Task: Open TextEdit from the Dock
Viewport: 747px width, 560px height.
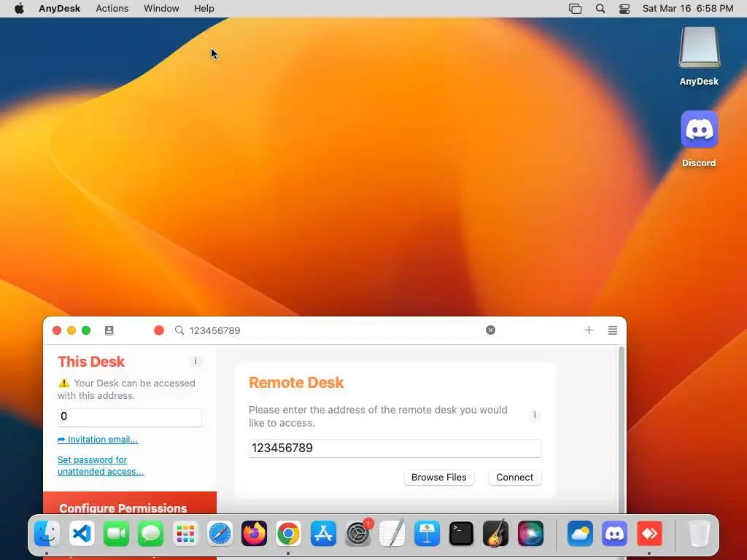Action: pyautogui.click(x=392, y=533)
